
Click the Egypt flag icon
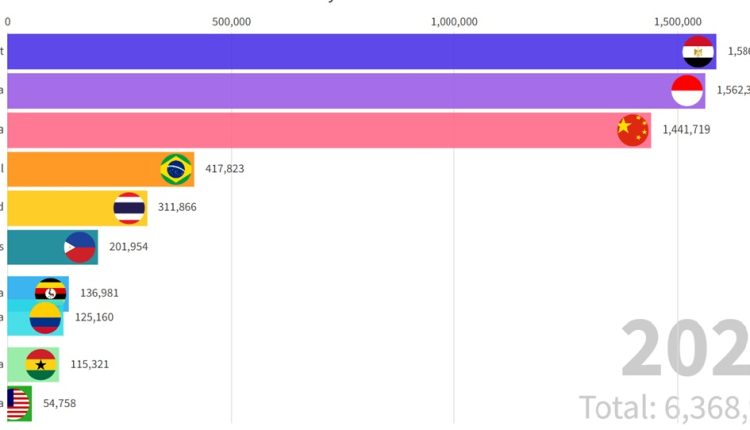(697, 52)
